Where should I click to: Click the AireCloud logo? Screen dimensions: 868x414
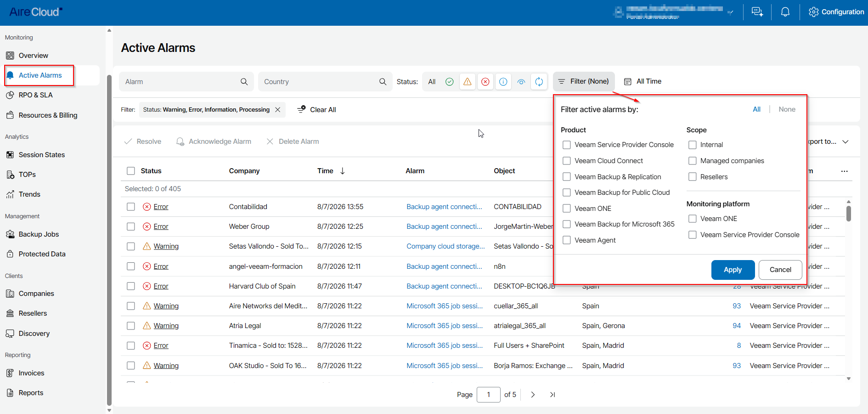point(36,12)
